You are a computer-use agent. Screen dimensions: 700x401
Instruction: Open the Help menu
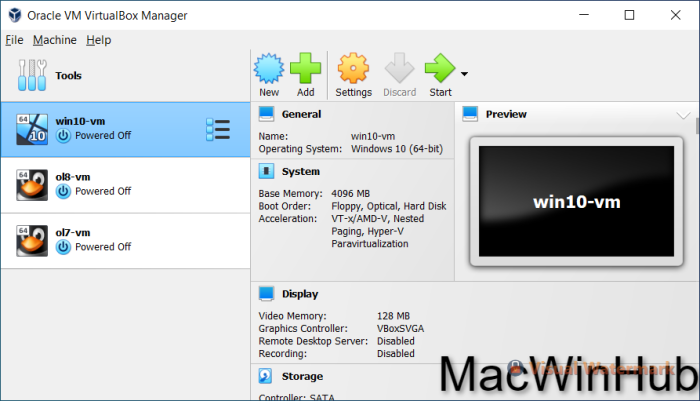tap(99, 40)
